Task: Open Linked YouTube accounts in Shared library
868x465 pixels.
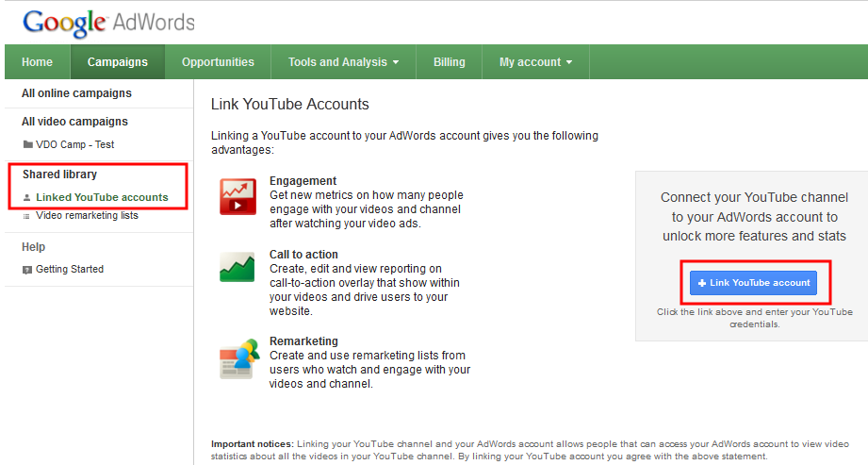Action: point(102,197)
